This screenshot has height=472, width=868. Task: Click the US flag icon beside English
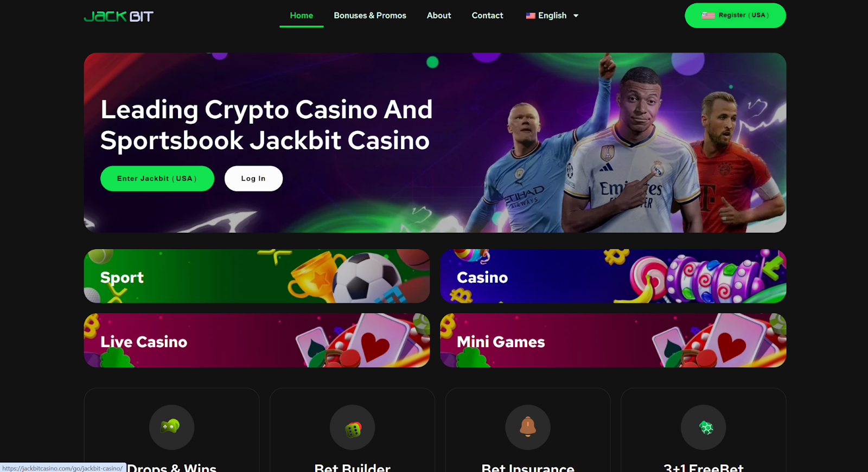531,16
